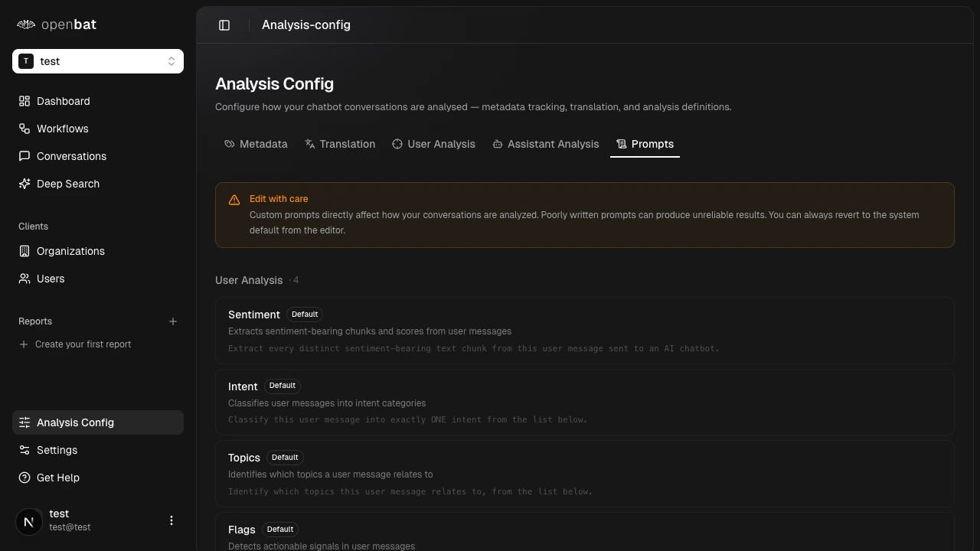Switch to the Metadata tab
This screenshot has width=980, height=551.
pos(256,144)
